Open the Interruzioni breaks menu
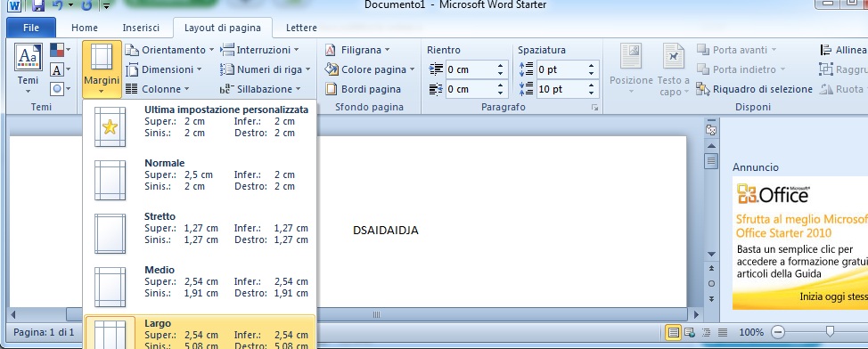Screen dimensions: 868x349 point(259,51)
